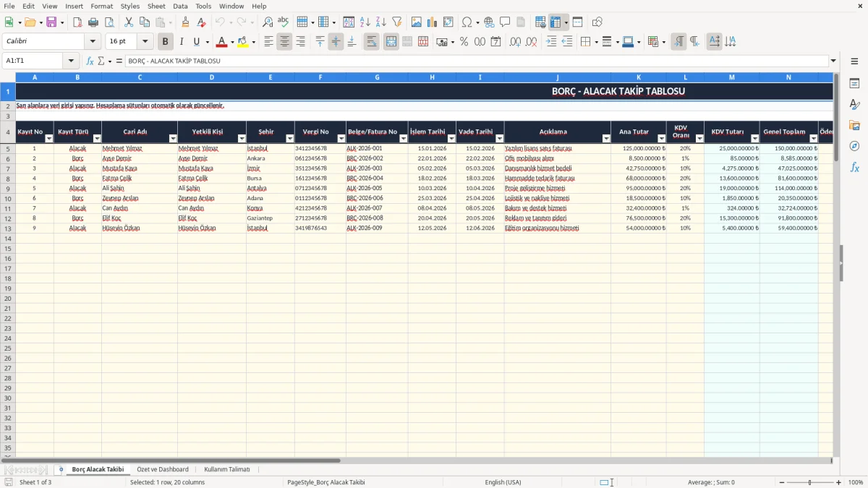Select the Clone Formatting paintbrush
Image resolution: width=868 pixels, height=488 pixels.
point(185,22)
